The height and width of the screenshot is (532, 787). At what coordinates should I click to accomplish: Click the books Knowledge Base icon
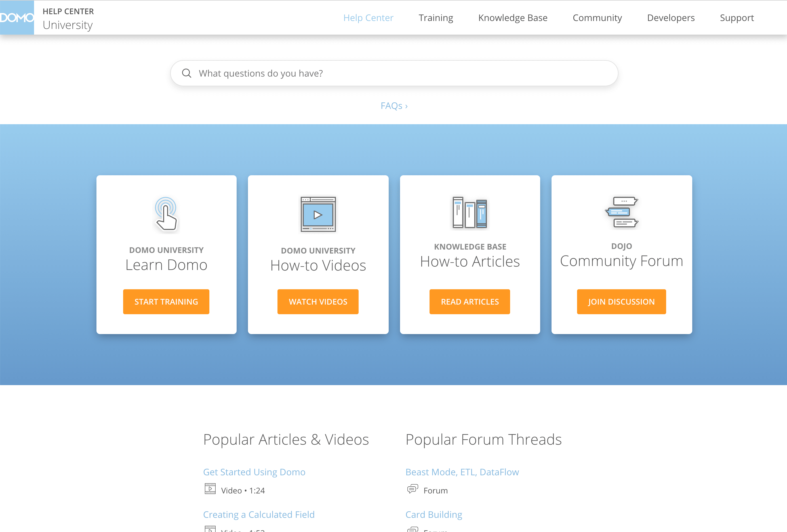(470, 212)
